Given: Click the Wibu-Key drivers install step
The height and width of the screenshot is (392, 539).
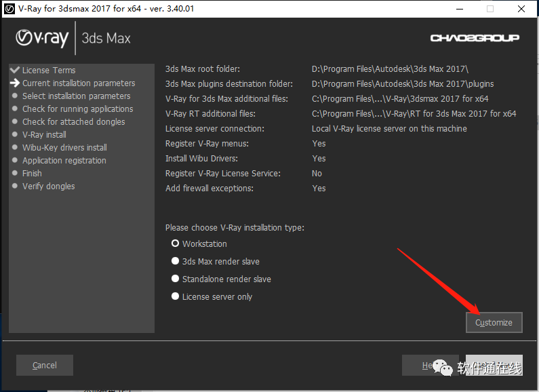Looking at the screenshot, I should pos(64,148).
